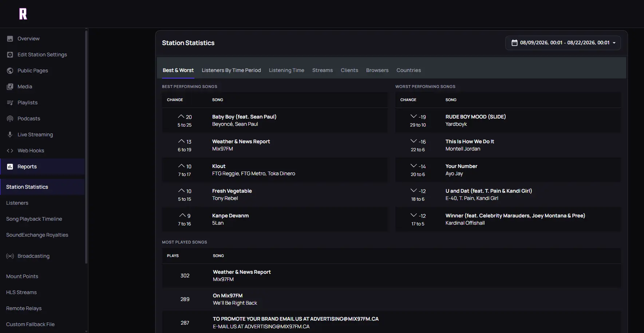The width and height of the screenshot is (644, 333).
Task: Go to Remote Relays
Action: [x=24, y=308]
